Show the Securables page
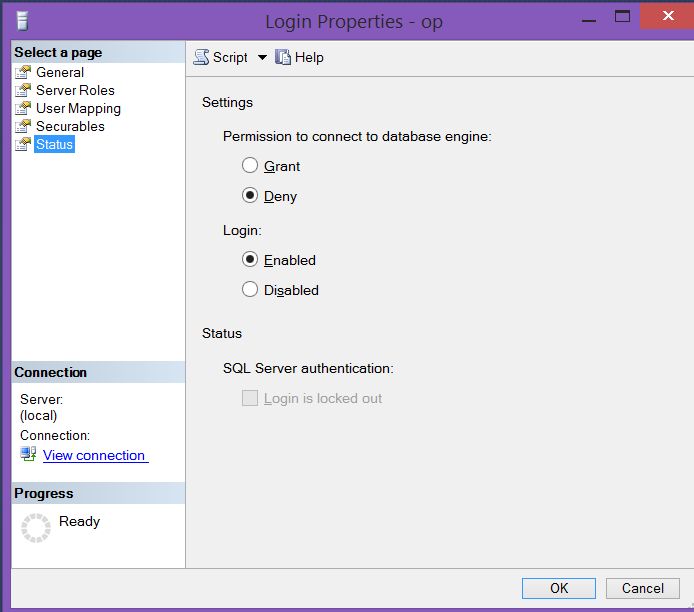694x612 pixels. point(70,127)
